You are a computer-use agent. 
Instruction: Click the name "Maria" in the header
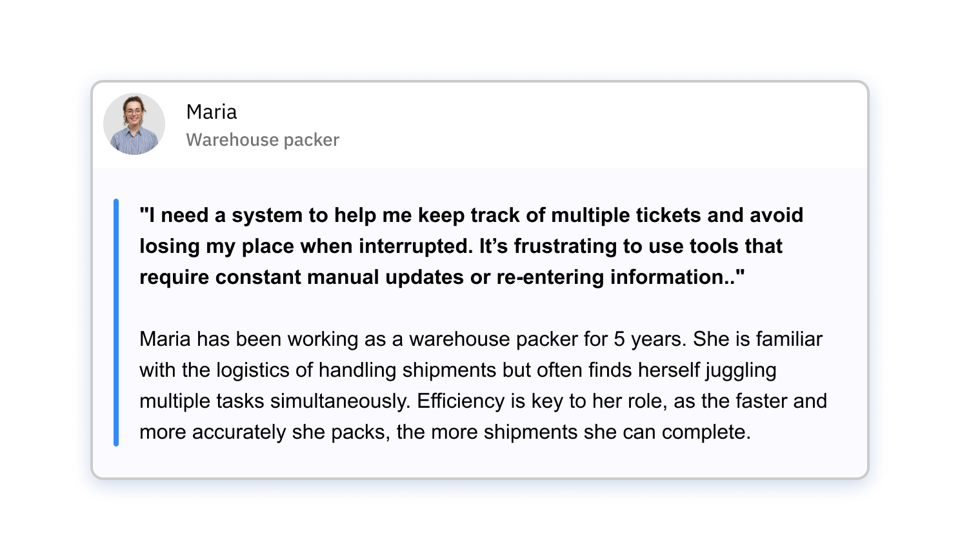pos(211,112)
